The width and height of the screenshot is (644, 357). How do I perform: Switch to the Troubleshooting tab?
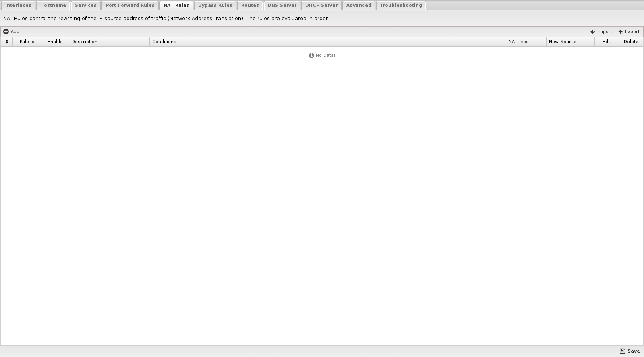pos(401,5)
